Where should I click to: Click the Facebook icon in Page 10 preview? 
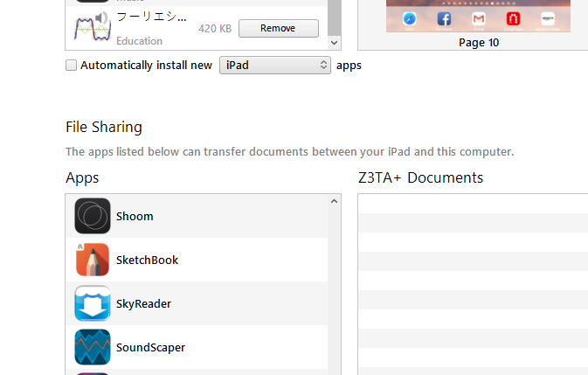point(444,18)
